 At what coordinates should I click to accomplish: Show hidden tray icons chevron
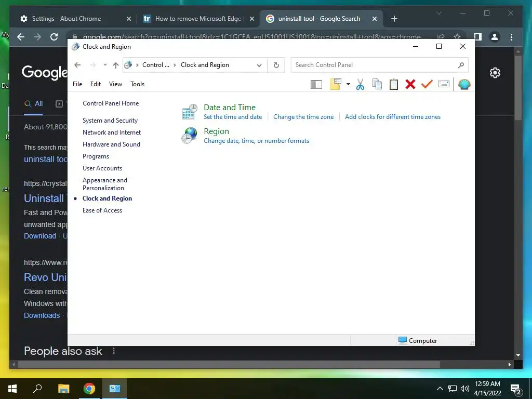pos(440,389)
